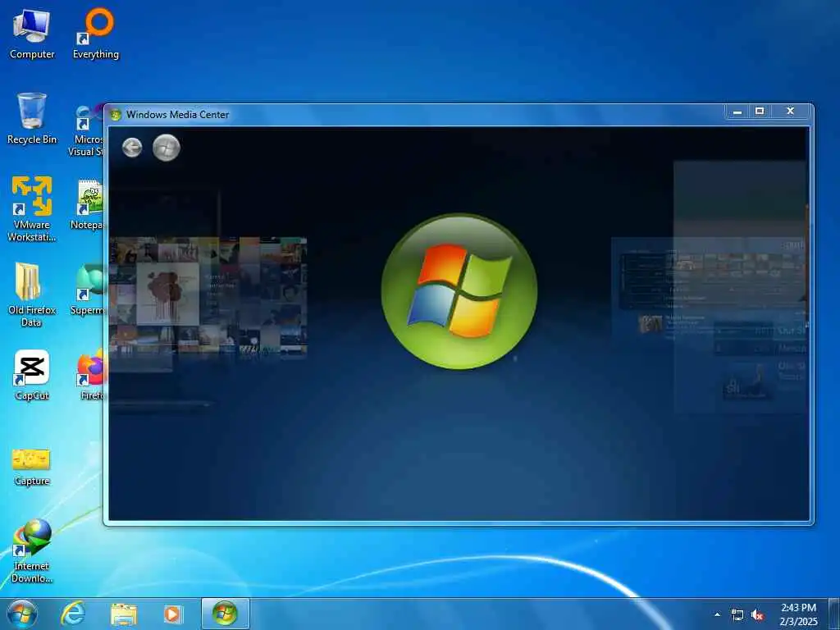Screen dimensions: 840x630
Task: Open the Computer desktop icon
Action: click(32, 34)
